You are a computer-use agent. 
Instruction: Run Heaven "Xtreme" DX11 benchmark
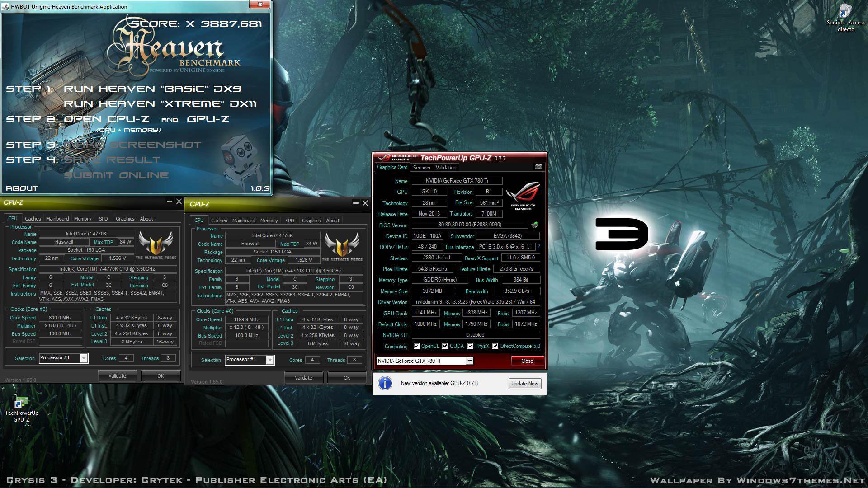pyautogui.click(x=160, y=104)
